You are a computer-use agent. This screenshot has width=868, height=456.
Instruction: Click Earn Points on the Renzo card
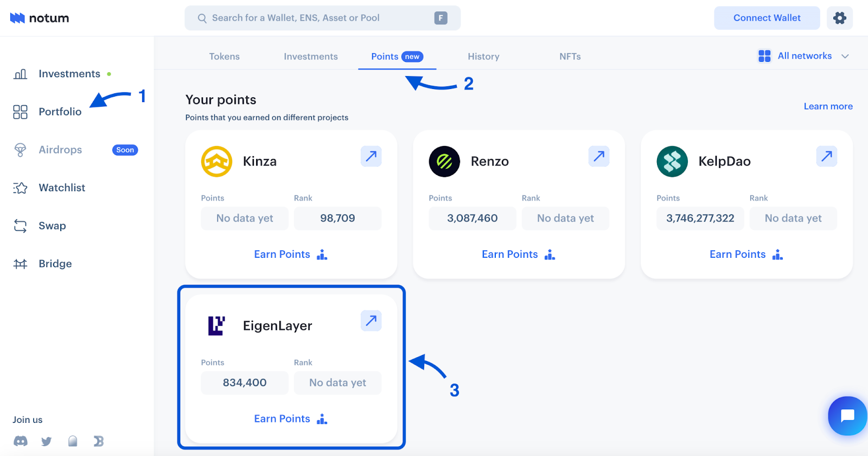518,255
